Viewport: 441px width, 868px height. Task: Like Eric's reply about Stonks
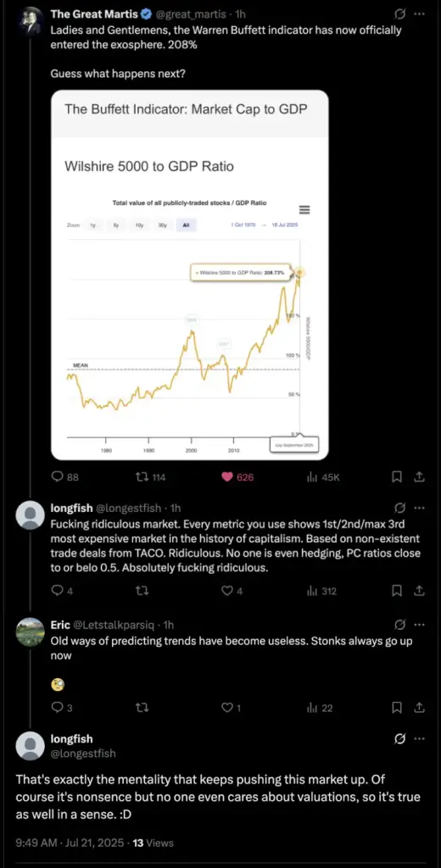point(226,708)
